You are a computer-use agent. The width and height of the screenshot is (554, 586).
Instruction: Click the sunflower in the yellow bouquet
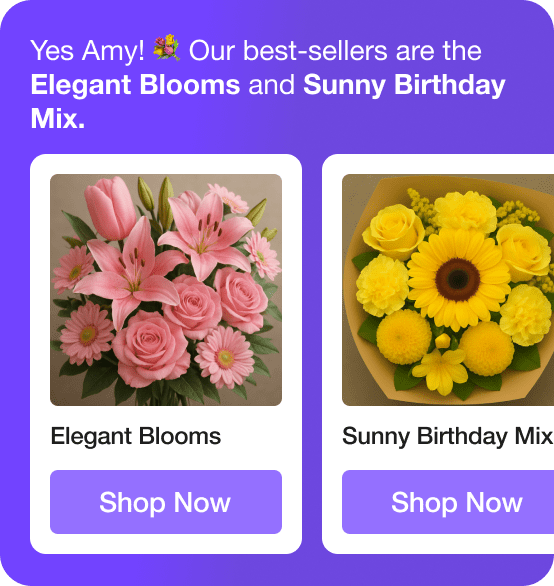pos(458,278)
